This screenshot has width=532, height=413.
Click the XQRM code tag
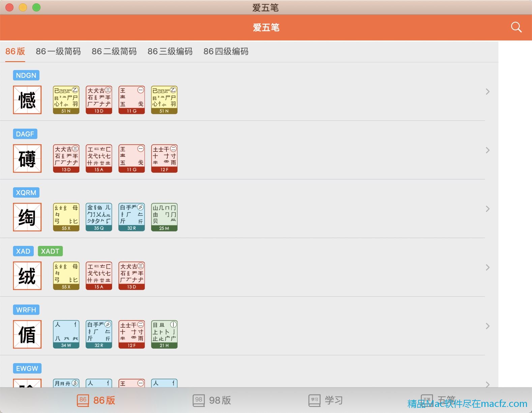[26, 192]
